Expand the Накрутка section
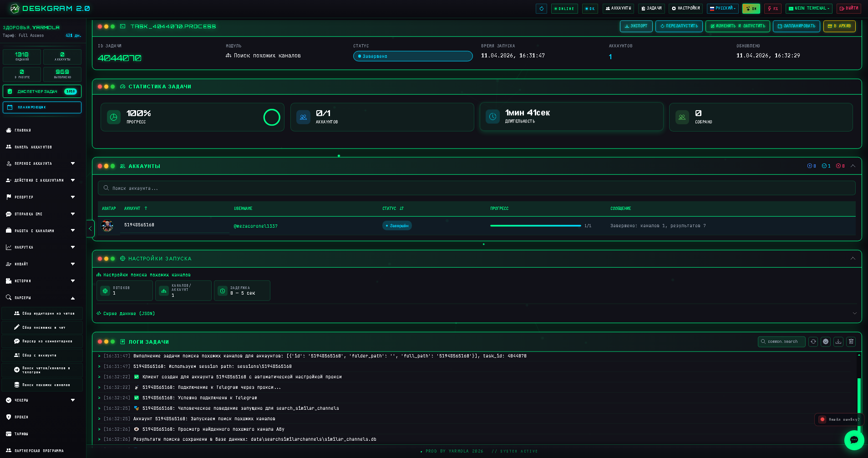The image size is (868, 458). coord(41,247)
